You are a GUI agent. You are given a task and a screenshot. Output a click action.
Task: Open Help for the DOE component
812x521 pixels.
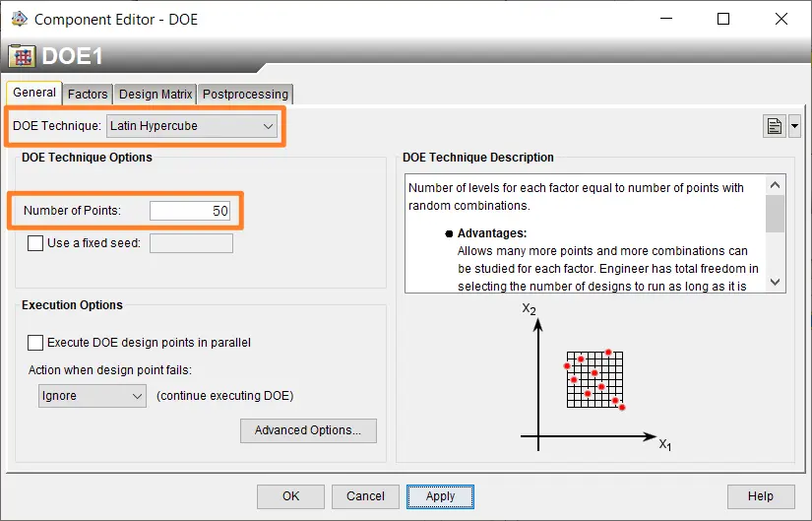coord(760,496)
